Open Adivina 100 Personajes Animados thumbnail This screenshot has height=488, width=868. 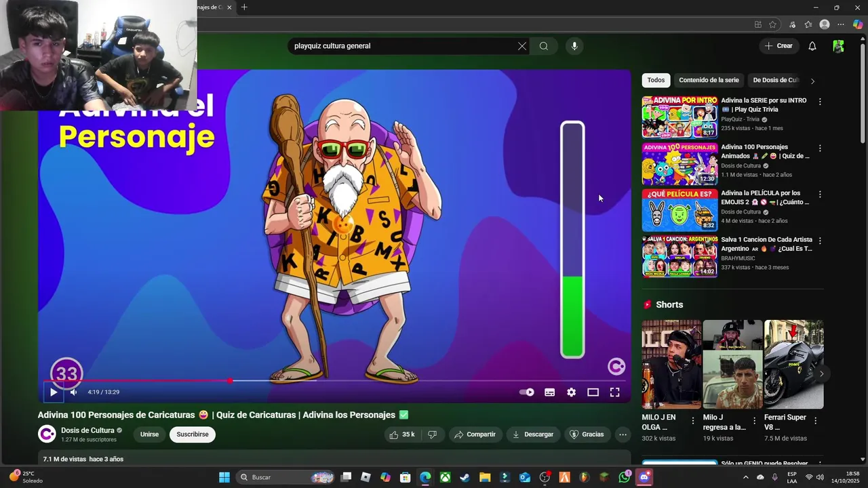[679, 163]
